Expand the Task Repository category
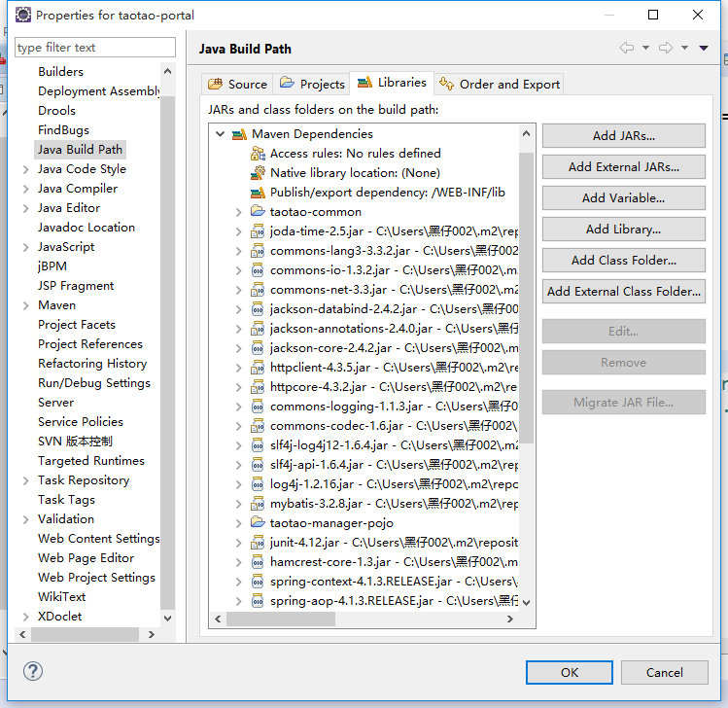Image resolution: width=728 pixels, height=708 pixels. point(26,480)
